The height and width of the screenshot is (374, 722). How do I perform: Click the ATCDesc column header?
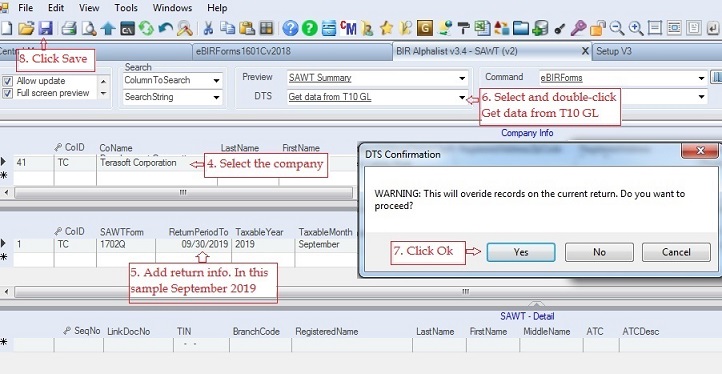(x=640, y=332)
